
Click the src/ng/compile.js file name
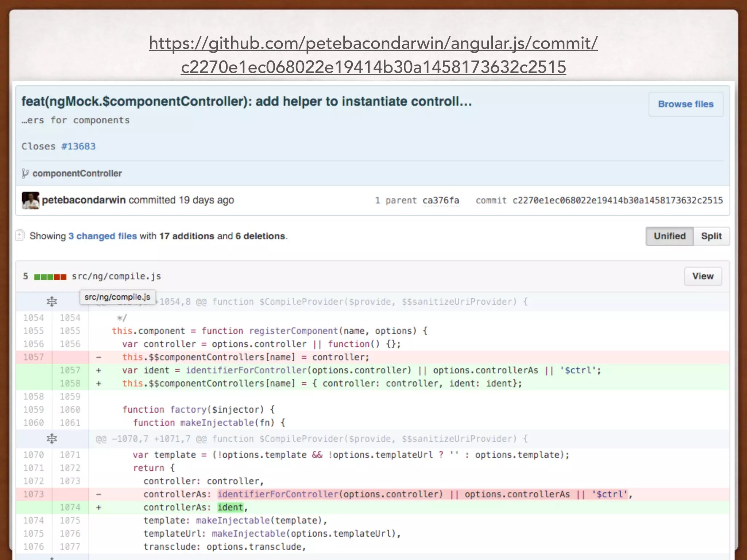pos(116,276)
